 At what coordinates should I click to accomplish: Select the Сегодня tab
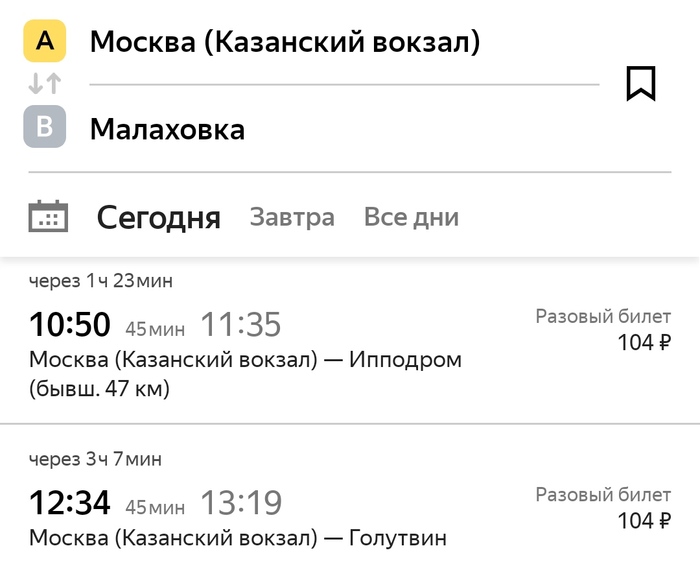coord(158,218)
